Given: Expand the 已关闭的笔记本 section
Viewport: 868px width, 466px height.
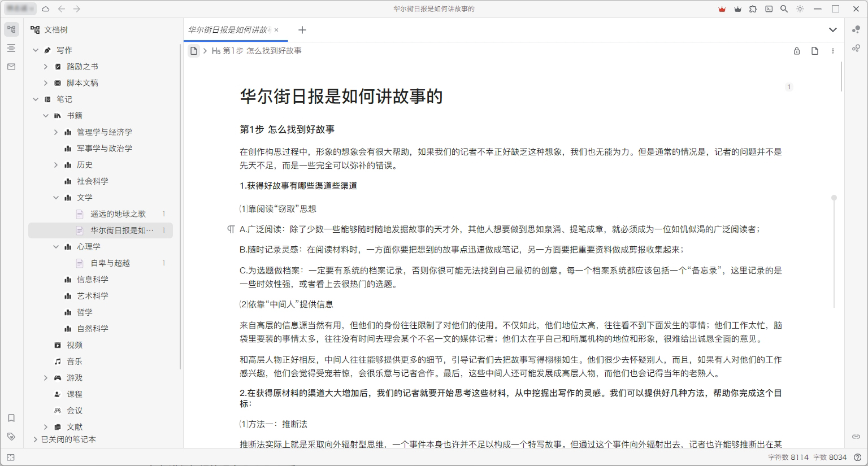Looking at the screenshot, I should 36,439.
